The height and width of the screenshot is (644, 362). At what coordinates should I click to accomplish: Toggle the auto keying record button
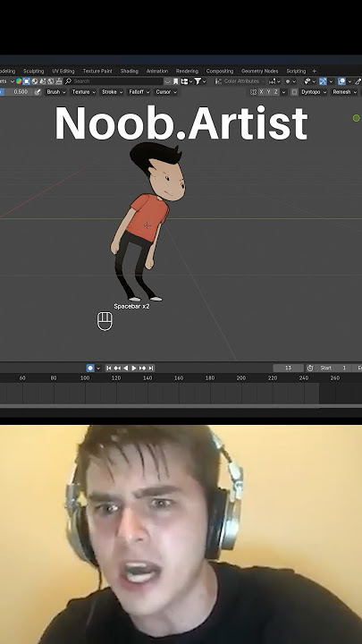point(90,368)
